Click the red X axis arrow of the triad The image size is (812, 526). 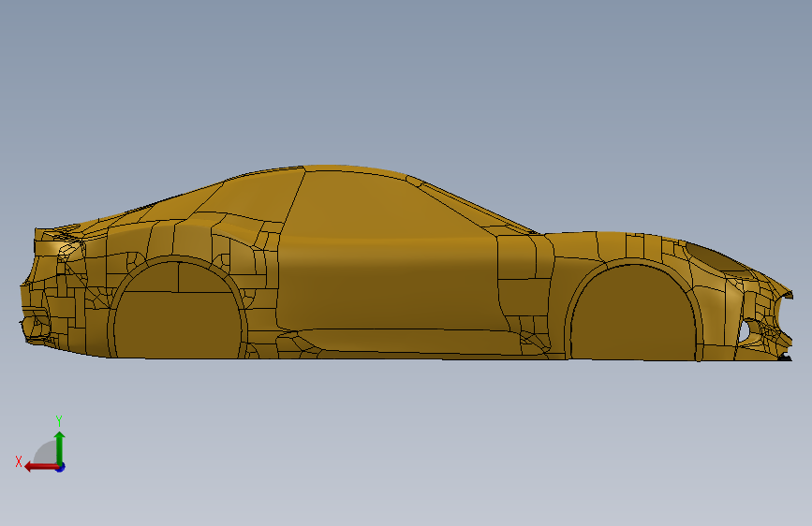(x=41, y=467)
